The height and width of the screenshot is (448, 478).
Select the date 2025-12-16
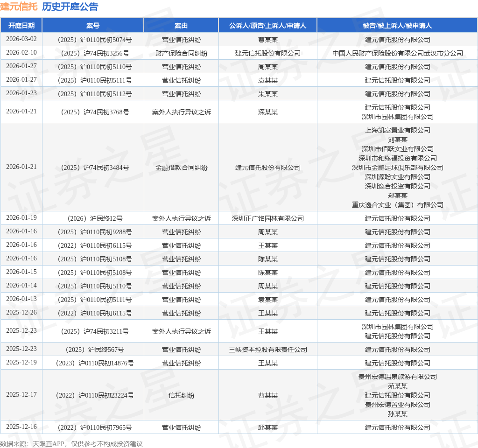point(21,427)
